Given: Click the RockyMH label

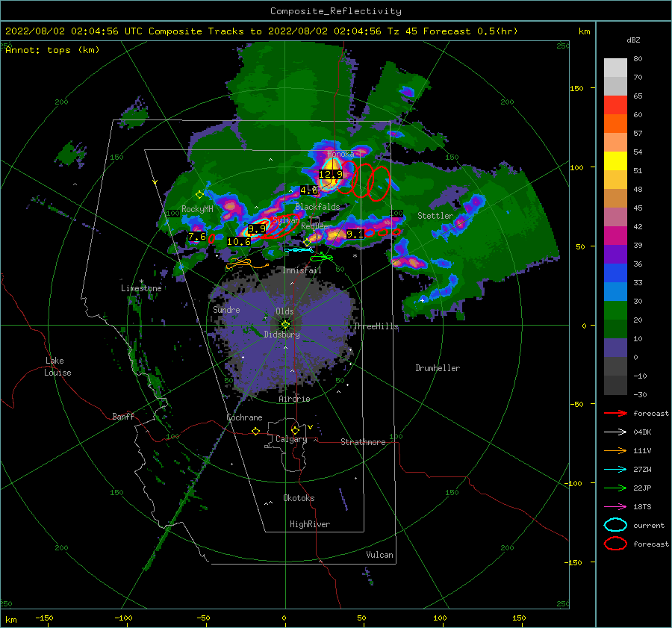Looking at the screenshot, I should [197, 209].
